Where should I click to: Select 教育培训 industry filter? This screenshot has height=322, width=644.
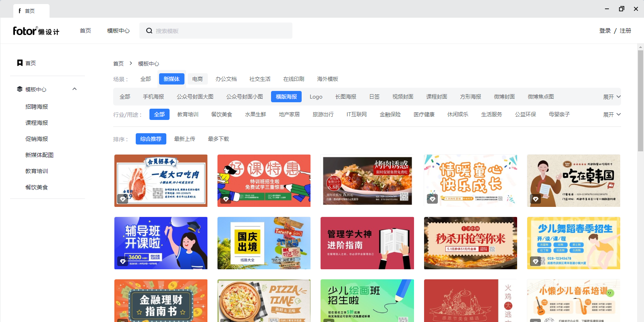tap(188, 114)
